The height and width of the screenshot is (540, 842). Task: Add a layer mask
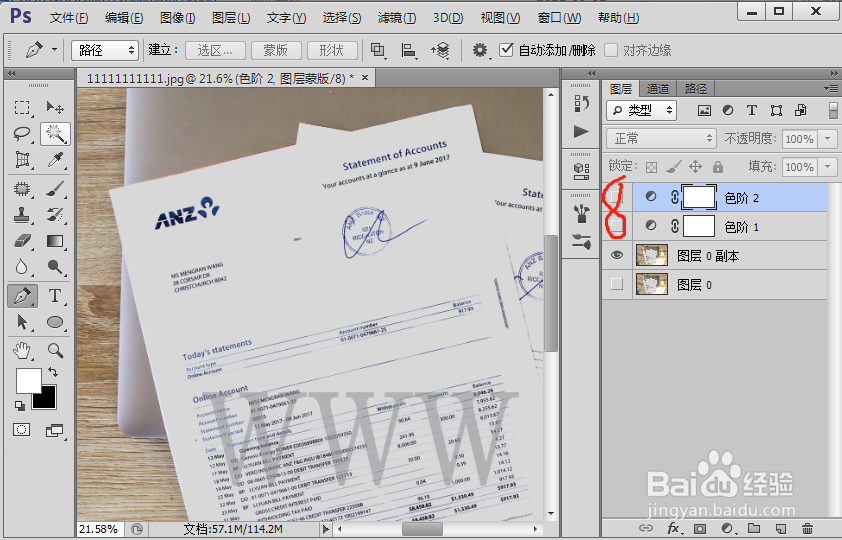[x=700, y=528]
